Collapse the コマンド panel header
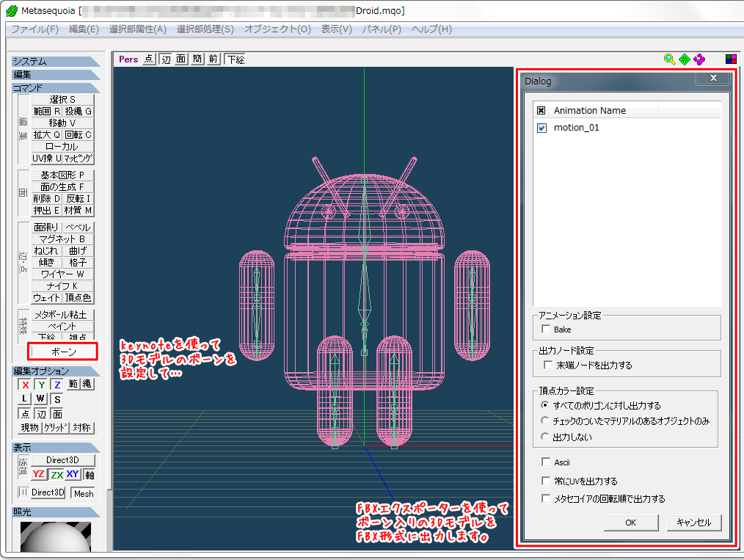This screenshot has height=560, width=744. pos(56,88)
